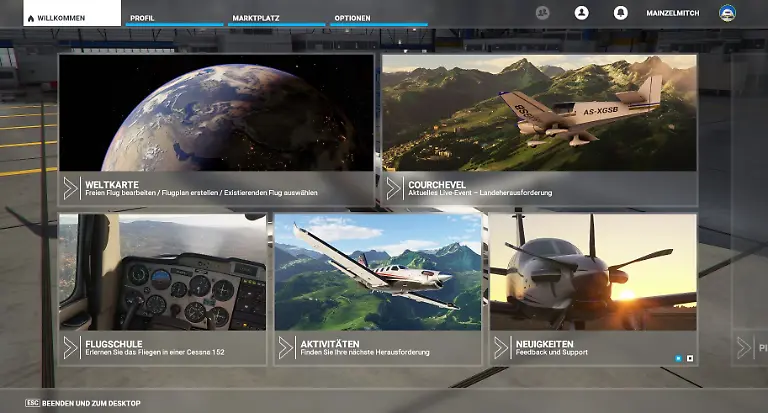Select the blue page indicator on Neuigkeiten tile
The height and width of the screenshot is (413, 768).
tap(678, 357)
